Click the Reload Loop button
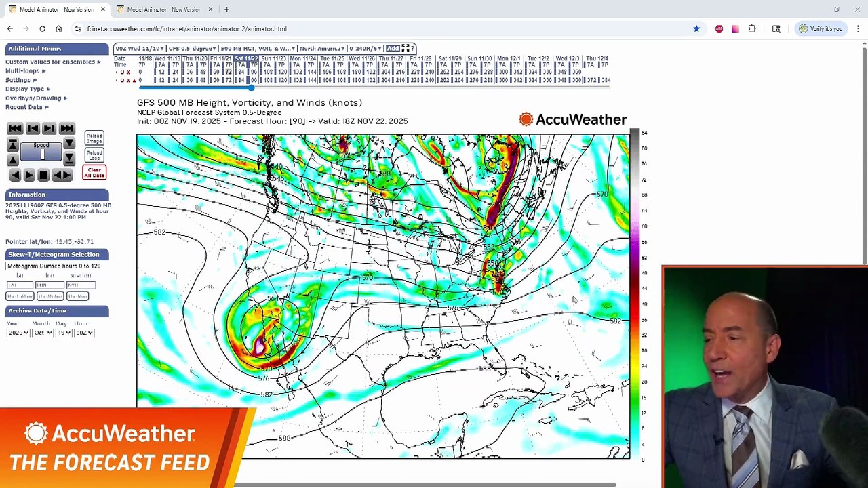The height and width of the screenshot is (488, 868). point(94,155)
